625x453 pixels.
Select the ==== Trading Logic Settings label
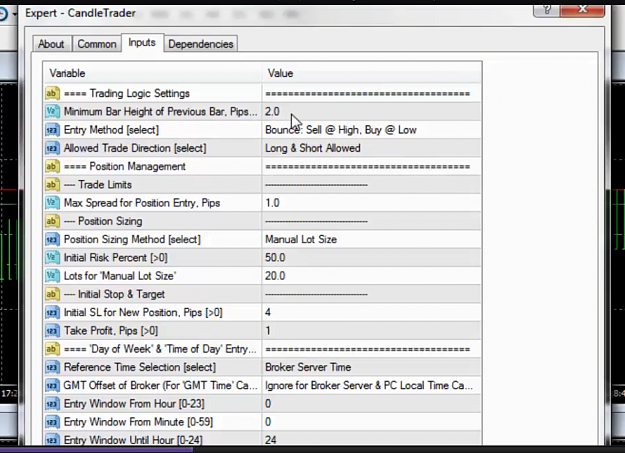click(x=127, y=93)
